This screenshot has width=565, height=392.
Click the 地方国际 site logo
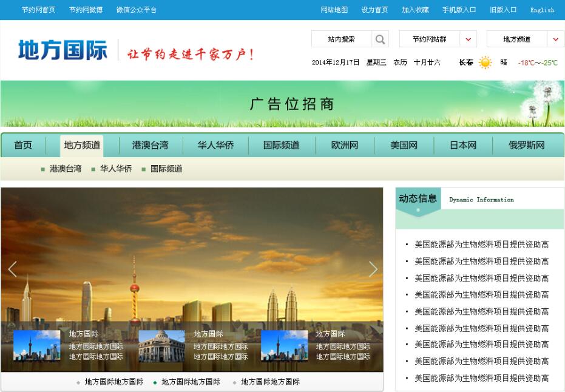[x=63, y=50]
